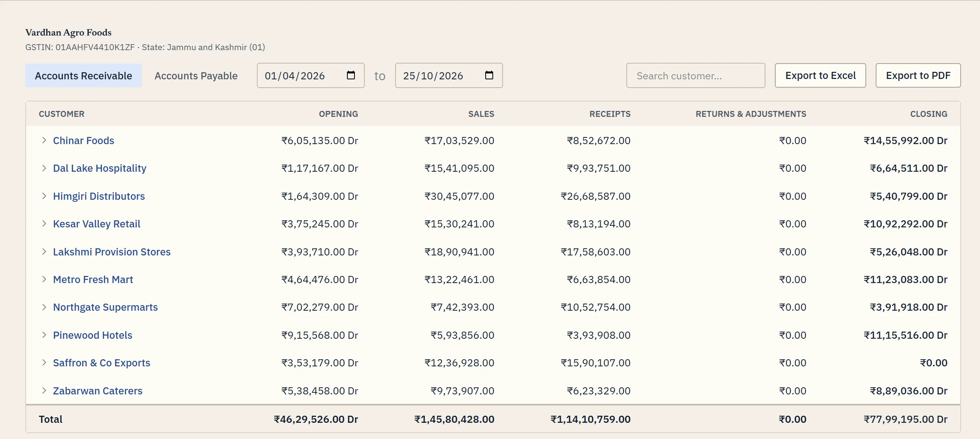Switch to the Accounts Receivable tab
The image size is (980, 439).
point(83,75)
